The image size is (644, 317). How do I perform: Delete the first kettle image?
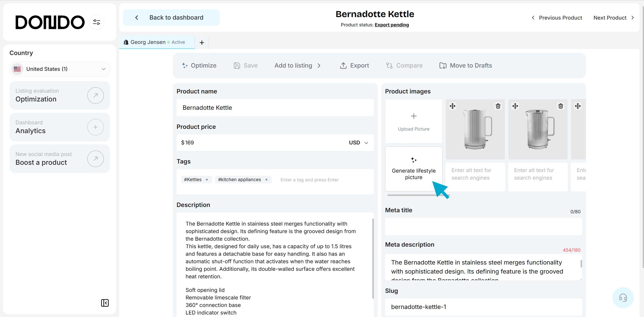click(x=498, y=106)
